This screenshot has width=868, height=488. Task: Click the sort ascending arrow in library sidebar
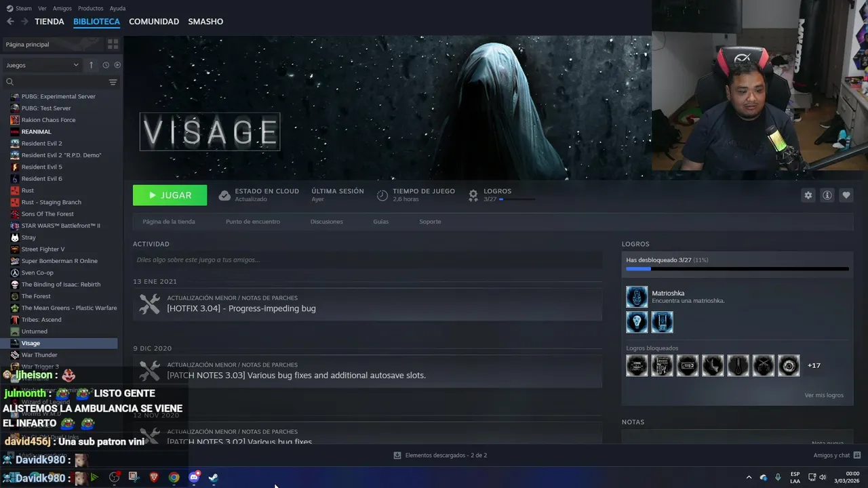click(91, 65)
